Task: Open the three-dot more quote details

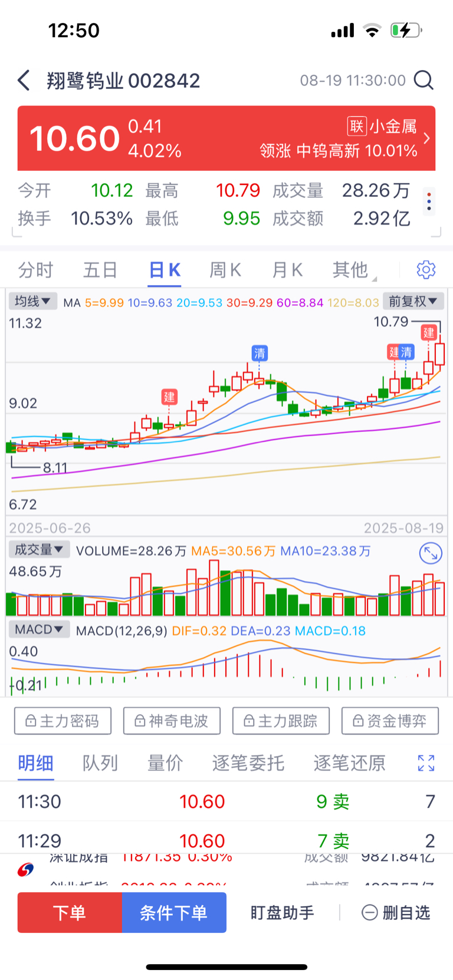Action: coord(429,202)
